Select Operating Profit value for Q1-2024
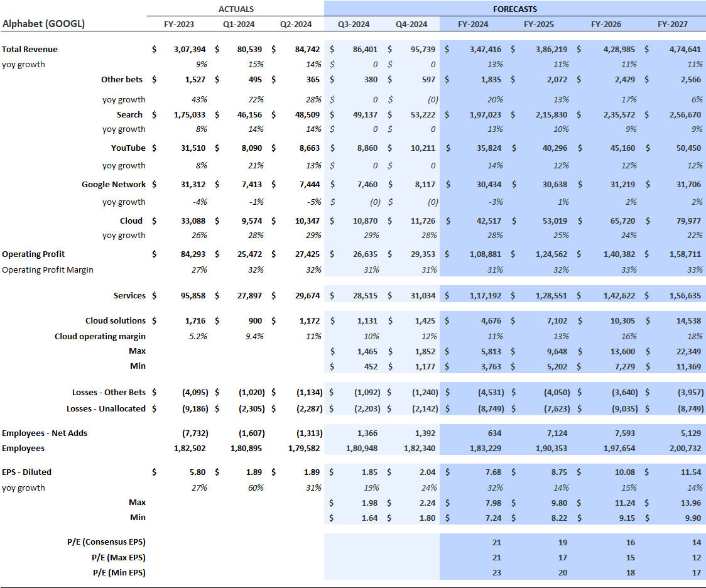Viewport: 706px width, 588px height. 250,254
